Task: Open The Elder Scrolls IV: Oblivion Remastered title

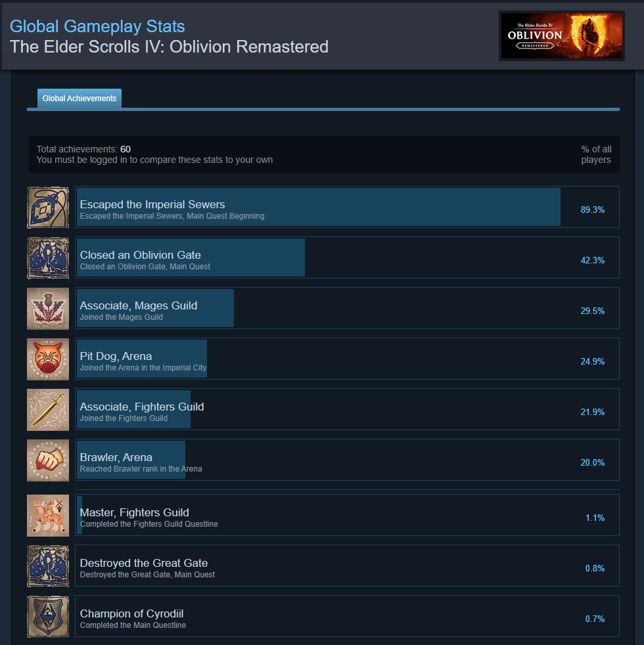Action: pos(169,47)
